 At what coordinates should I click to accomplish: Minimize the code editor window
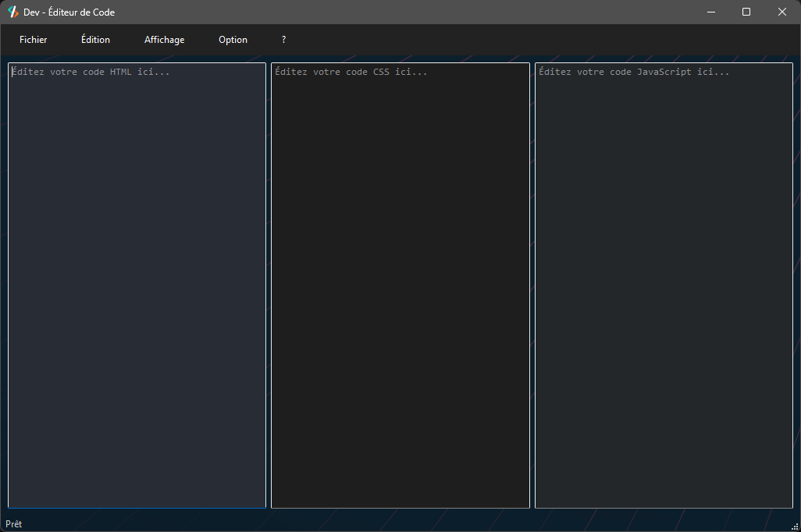point(711,12)
